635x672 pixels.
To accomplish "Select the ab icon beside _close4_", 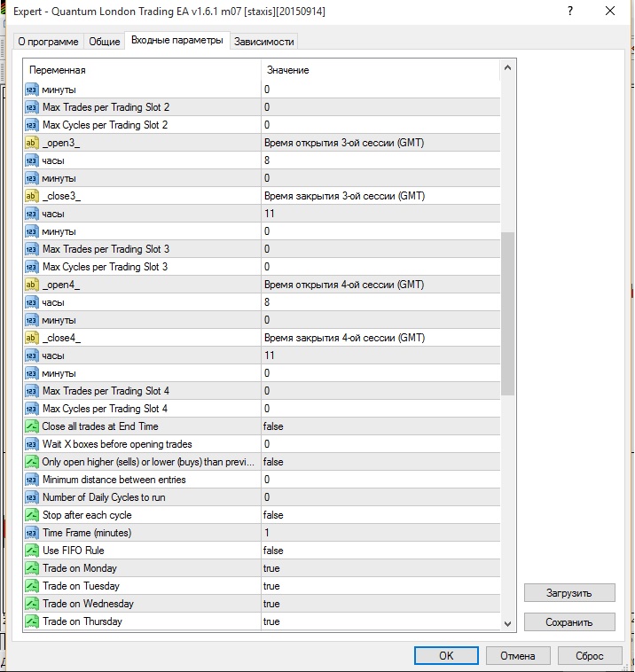I will (x=32, y=338).
